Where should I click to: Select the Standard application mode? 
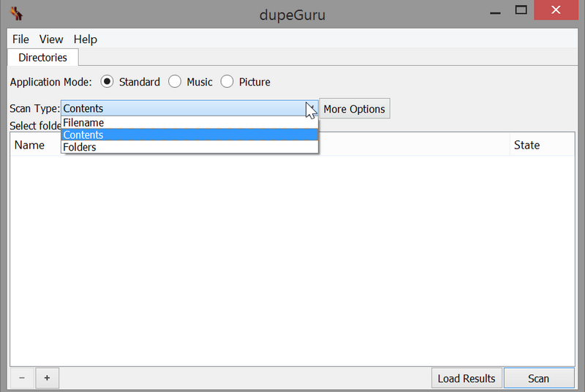107,82
